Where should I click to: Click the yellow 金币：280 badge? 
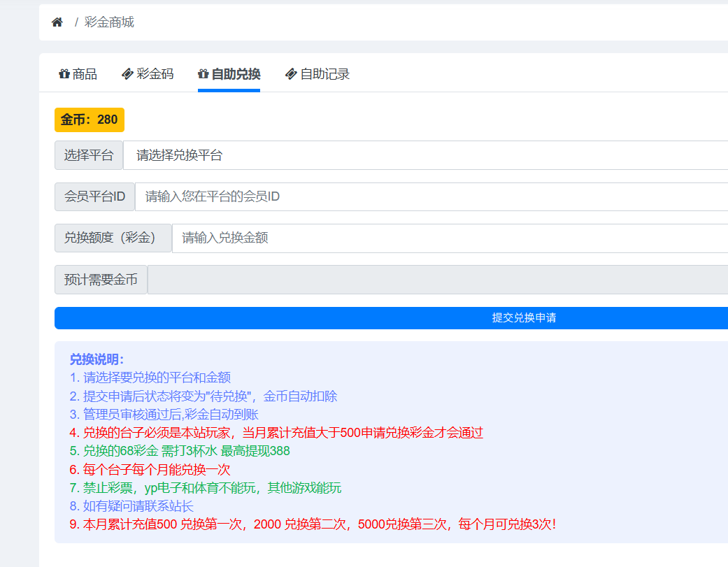coord(90,120)
